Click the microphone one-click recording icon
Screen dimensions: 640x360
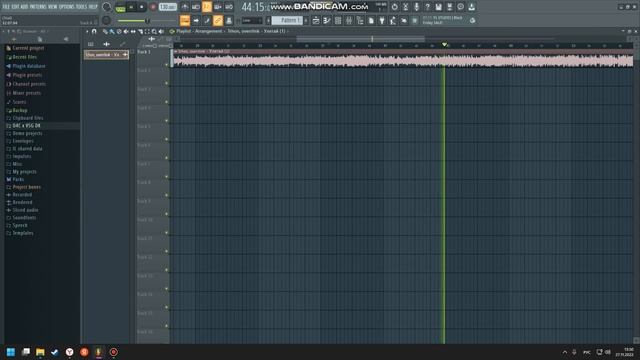[416, 7]
